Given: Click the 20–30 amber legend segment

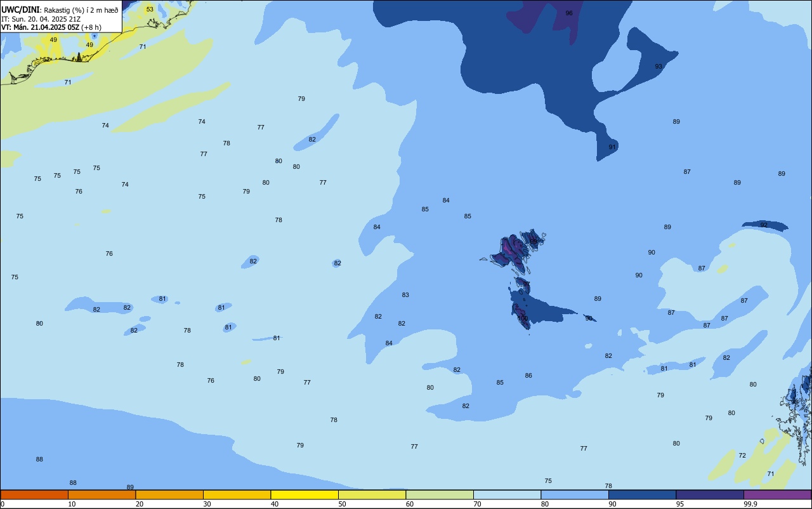Looking at the screenshot, I should (x=169, y=494).
